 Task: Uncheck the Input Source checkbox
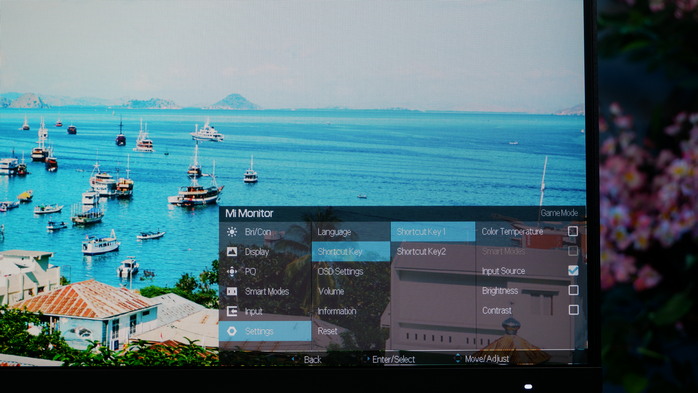click(573, 270)
